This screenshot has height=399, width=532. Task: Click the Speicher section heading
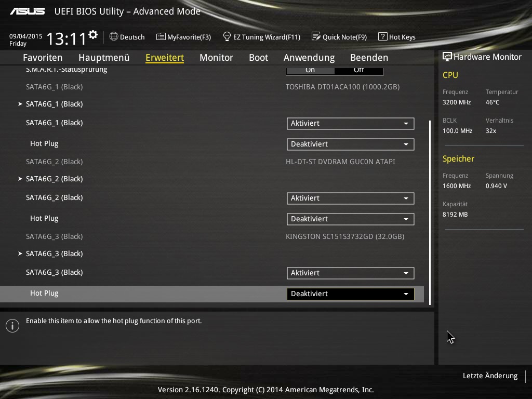click(x=458, y=159)
